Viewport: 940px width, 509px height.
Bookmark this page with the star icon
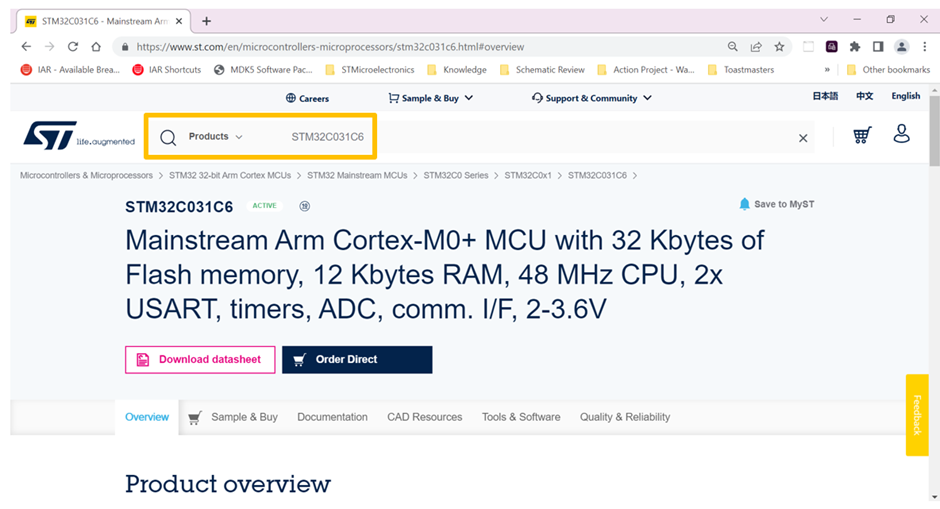[779, 47]
